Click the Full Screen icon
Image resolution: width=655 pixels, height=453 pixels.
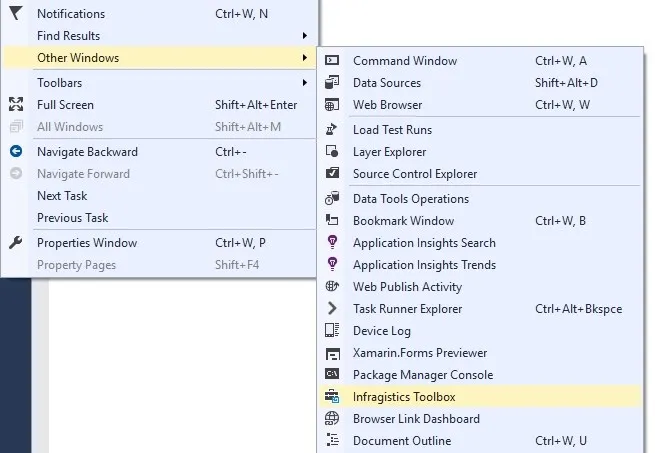[15, 105]
